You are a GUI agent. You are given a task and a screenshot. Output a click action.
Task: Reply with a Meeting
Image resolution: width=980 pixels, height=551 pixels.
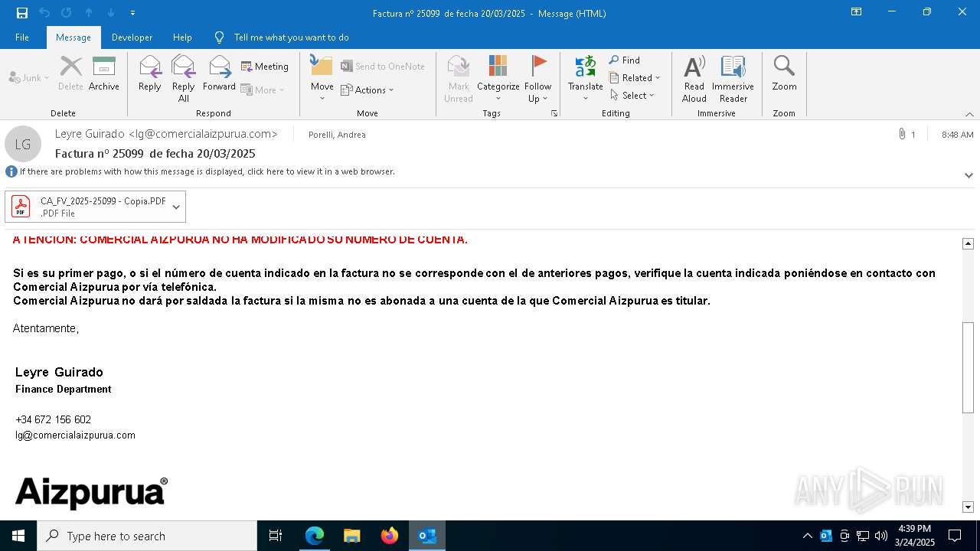[x=265, y=67]
